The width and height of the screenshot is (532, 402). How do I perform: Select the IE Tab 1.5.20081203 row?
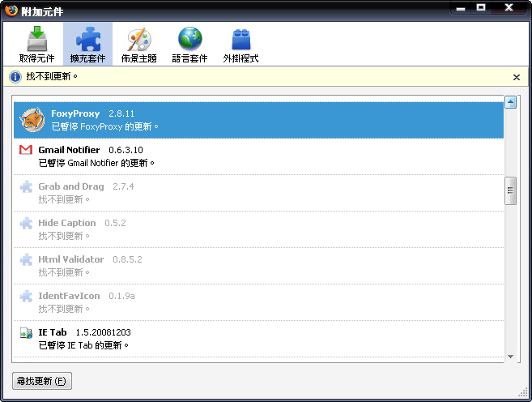coord(258,339)
